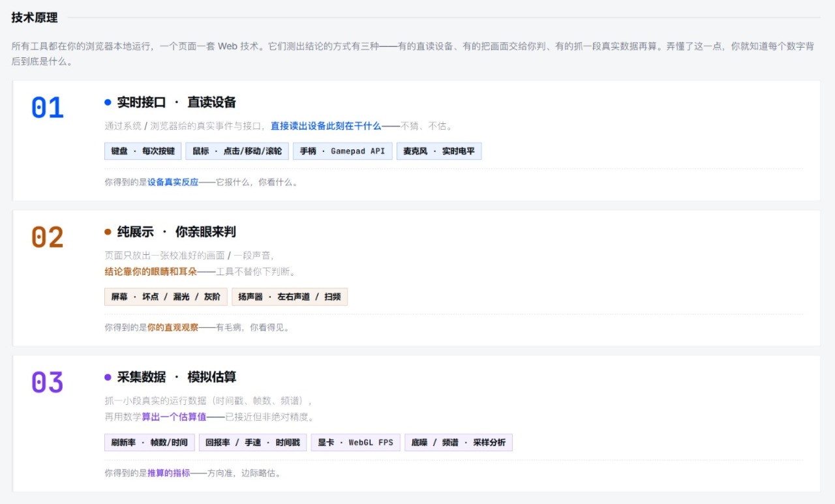Image resolution: width=835 pixels, height=504 pixels.
Task: Click highlighted text 你的直观观察
Action: [173, 328]
